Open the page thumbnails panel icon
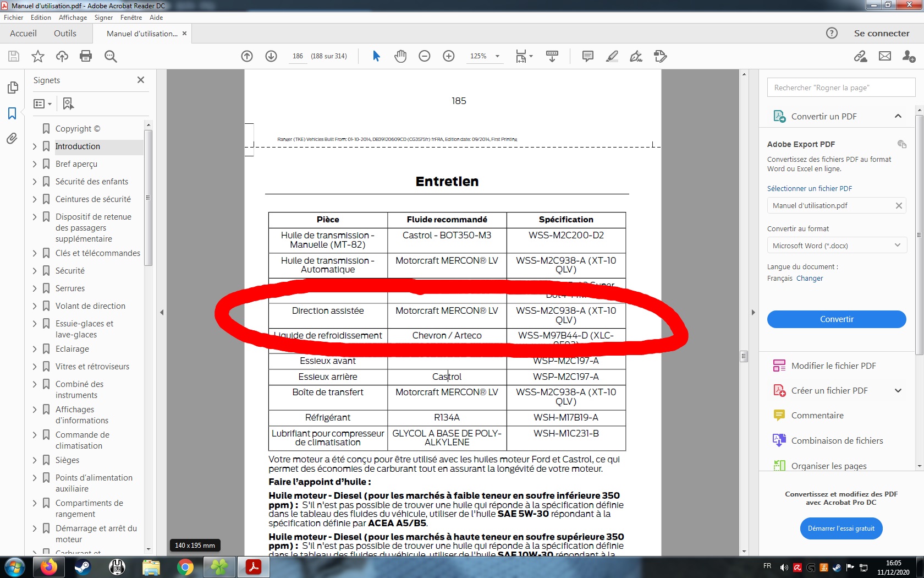 13,88
